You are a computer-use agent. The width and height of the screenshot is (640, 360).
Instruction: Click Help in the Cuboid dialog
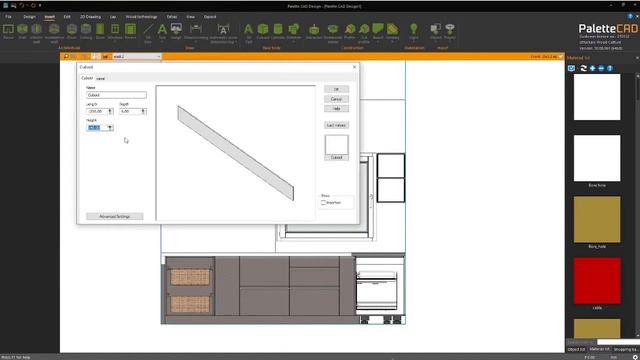(336, 109)
